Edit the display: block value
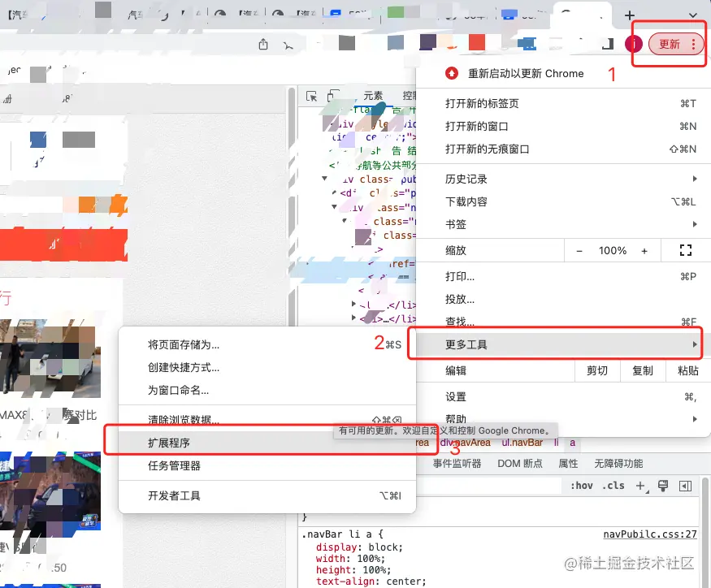 (384, 547)
